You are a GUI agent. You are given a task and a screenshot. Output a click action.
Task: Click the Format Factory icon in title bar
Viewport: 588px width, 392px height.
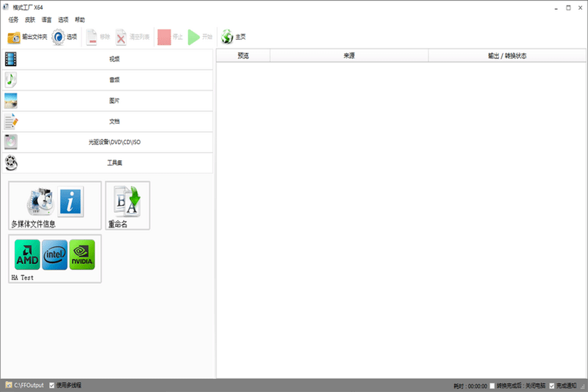click(5, 7)
